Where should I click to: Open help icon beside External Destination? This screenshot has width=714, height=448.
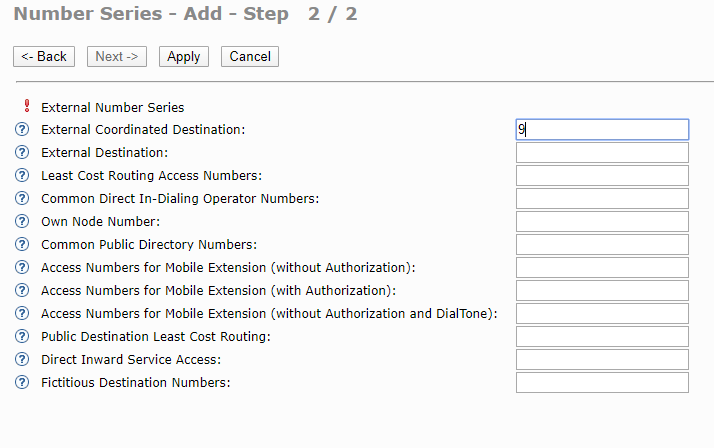coord(23,153)
